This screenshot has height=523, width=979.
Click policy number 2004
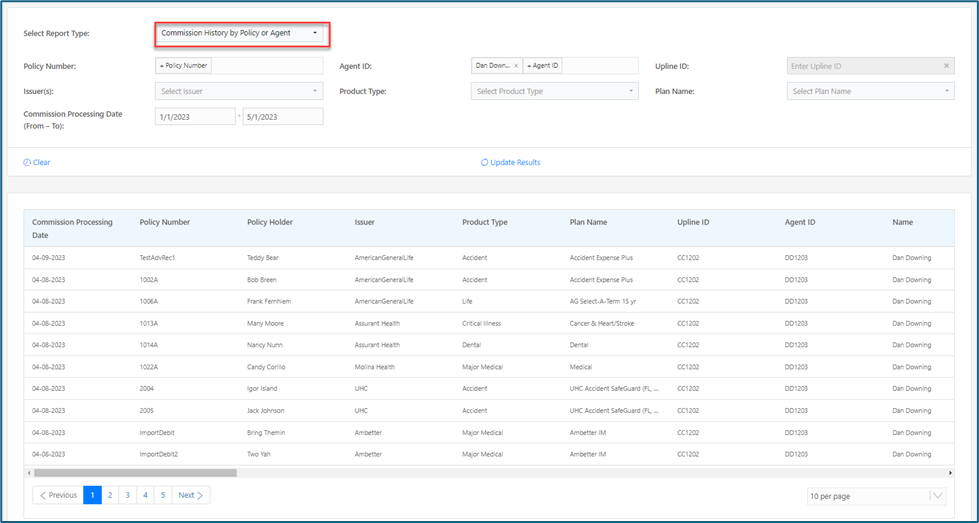pyautogui.click(x=147, y=389)
